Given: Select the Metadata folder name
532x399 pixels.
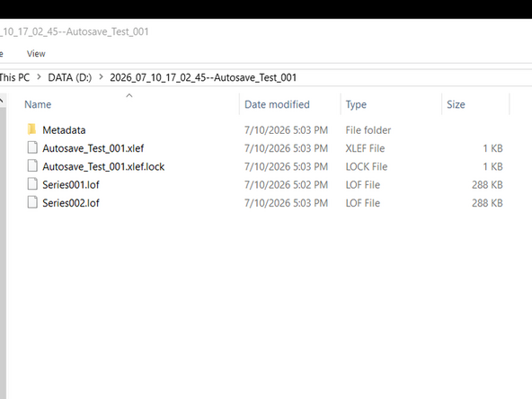Looking at the screenshot, I should point(64,130).
